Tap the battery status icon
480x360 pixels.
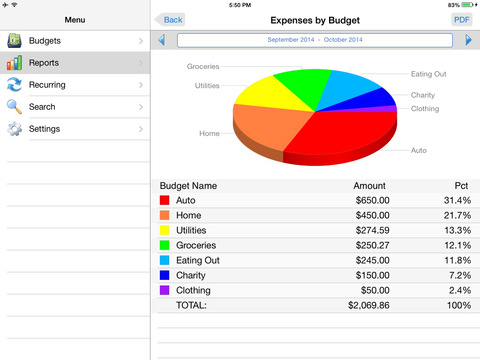pyautogui.click(x=467, y=5)
